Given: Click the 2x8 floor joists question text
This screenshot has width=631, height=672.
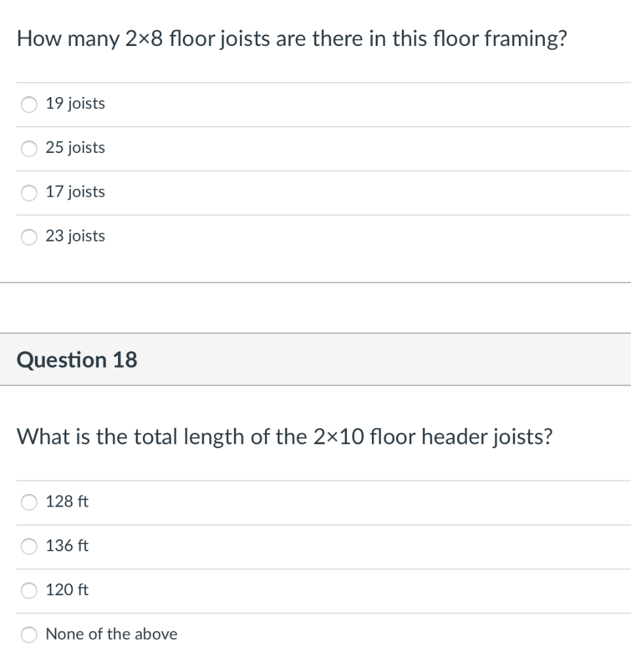Looking at the screenshot, I should tap(291, 39).
